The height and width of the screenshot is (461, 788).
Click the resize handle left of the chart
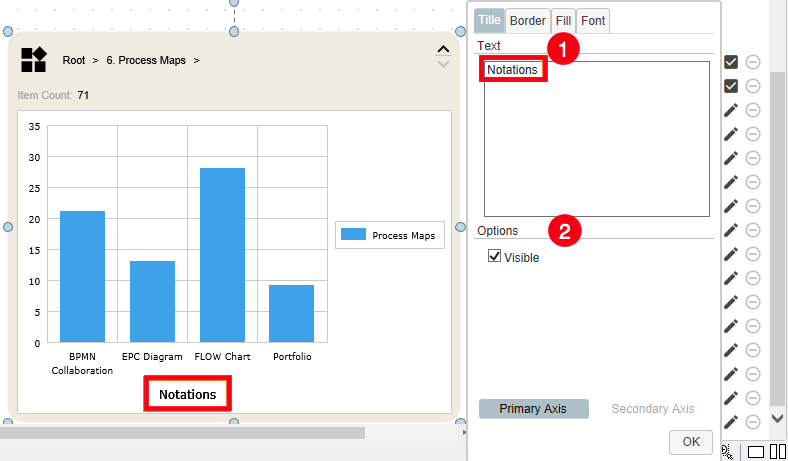click(8, 228)
